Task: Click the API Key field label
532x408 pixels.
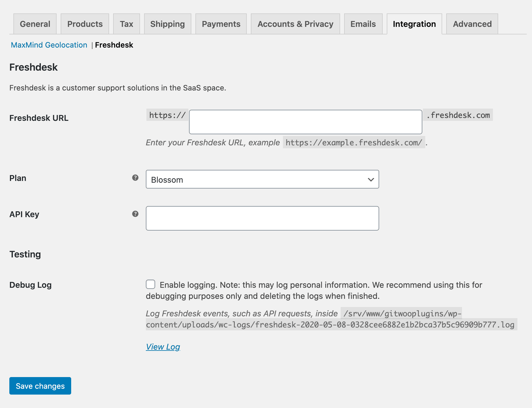Action: pyautogui.click(x=24, y=214)
